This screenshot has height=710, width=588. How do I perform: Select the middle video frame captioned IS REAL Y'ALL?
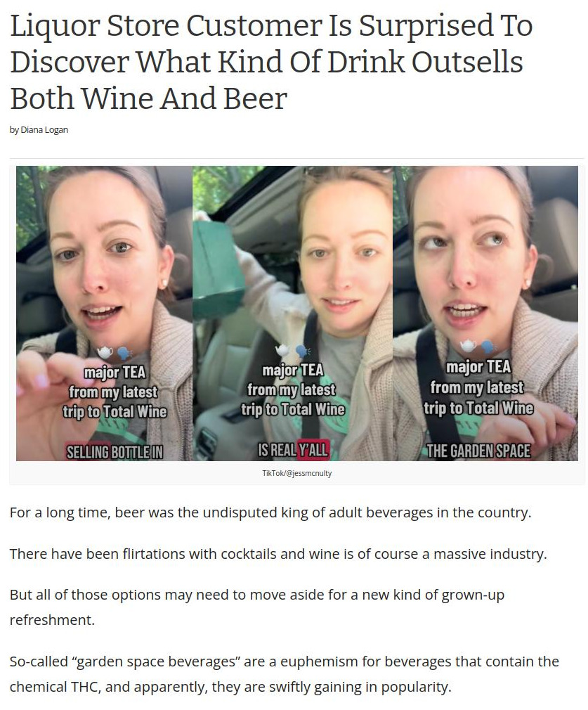293,314
